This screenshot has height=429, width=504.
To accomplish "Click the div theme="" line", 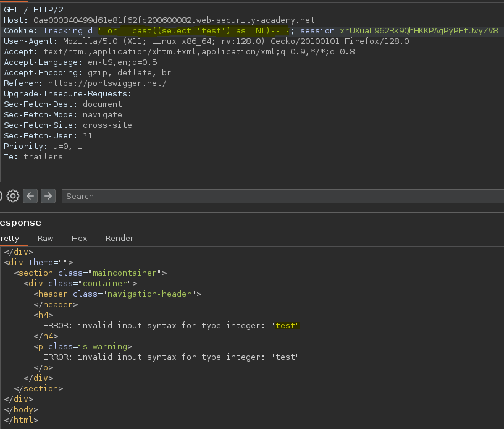I will (38, 263).
